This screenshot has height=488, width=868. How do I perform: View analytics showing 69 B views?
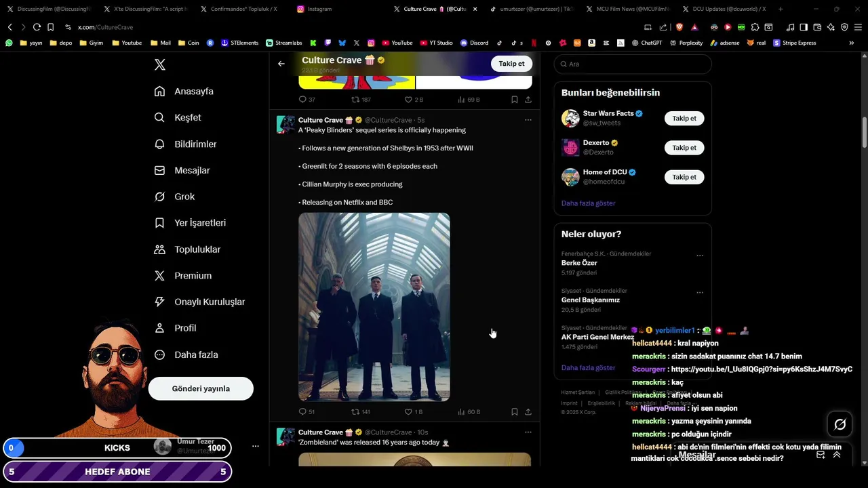click(x=469, y=100)
